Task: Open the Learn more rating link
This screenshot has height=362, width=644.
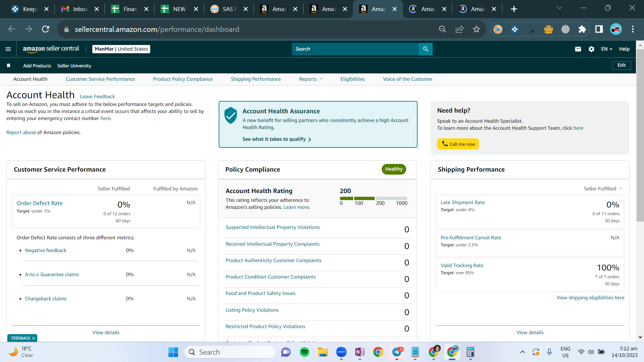Action: [297, 207]
